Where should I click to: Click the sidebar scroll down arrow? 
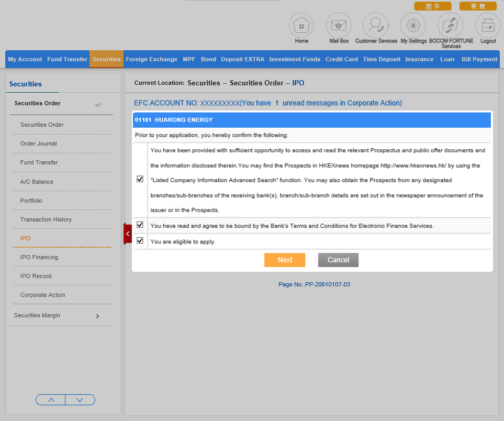(x=80, y=400)
